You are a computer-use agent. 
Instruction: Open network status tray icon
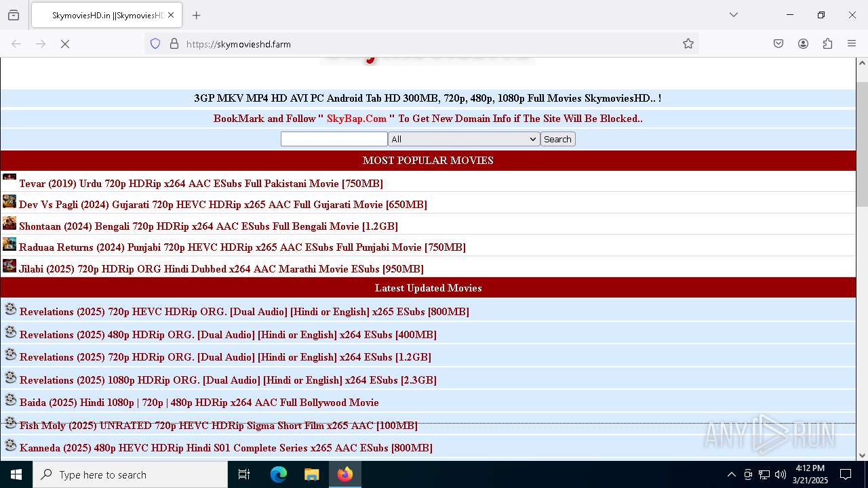click(764, 474)
